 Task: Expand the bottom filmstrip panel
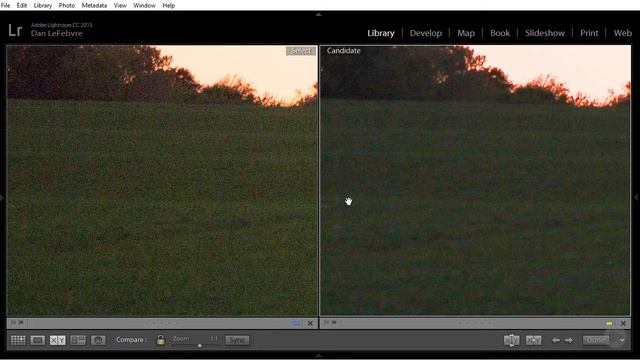(319, 356)
